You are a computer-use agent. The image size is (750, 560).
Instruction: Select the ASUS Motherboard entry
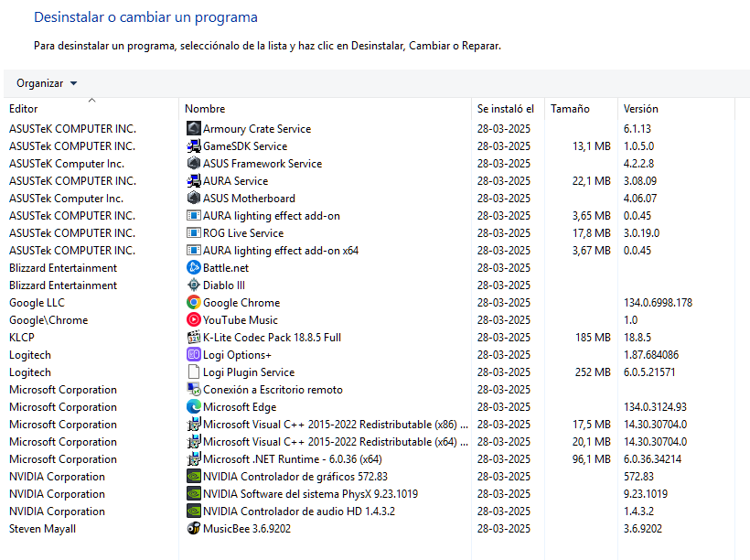249,199
